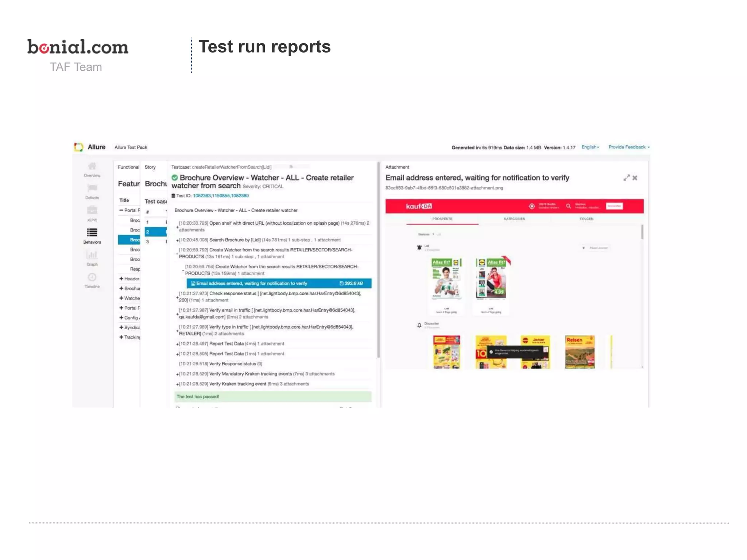
Task: Open the Januar brochure thumbnail
Action: pyautogui.click(x=535, y=352)
